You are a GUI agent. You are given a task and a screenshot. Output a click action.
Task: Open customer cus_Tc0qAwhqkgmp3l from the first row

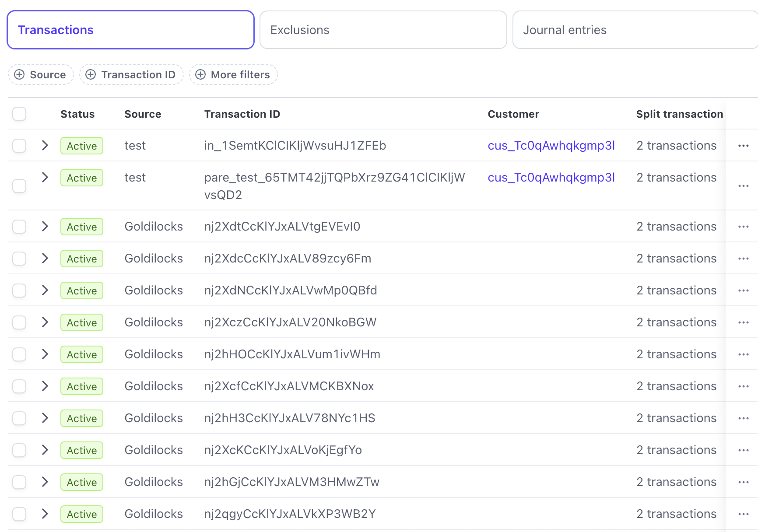pyautogui.click(x=551, y=145)
